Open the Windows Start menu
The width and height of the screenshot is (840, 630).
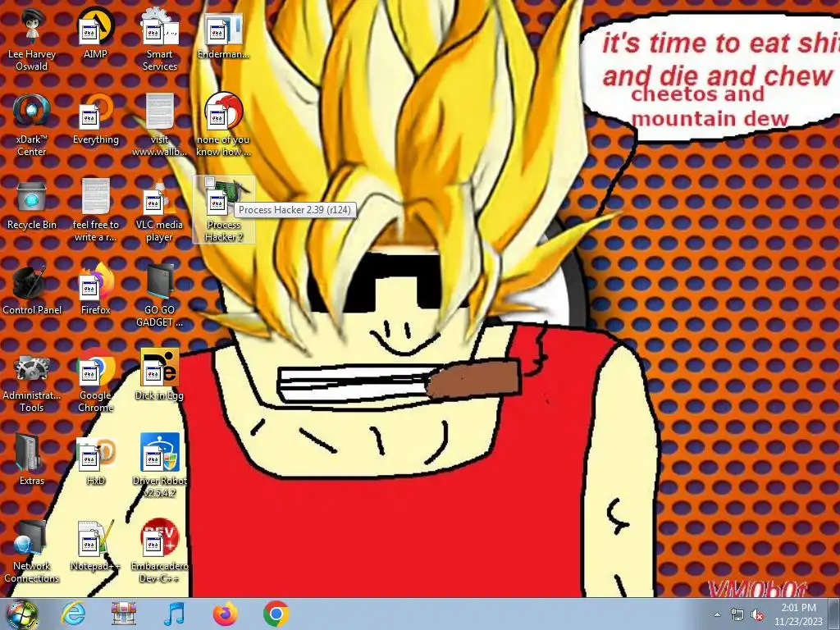point(22,614)
